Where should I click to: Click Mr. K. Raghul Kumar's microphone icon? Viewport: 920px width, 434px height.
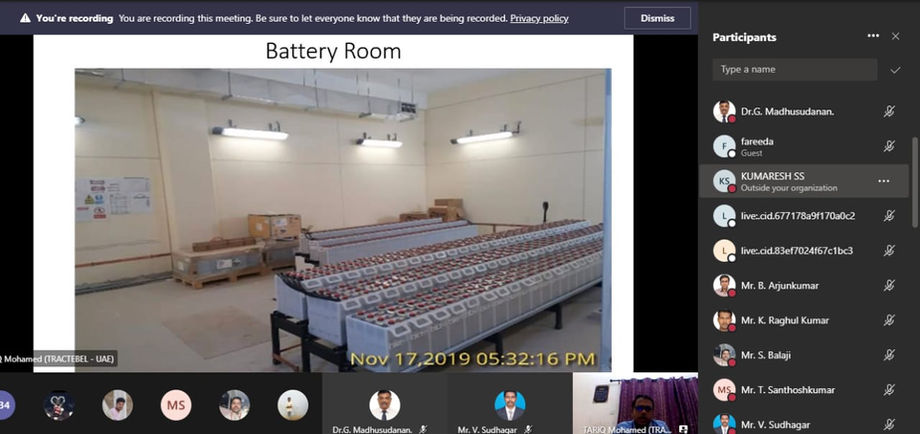pyautogui.click(x=889, y=320)
